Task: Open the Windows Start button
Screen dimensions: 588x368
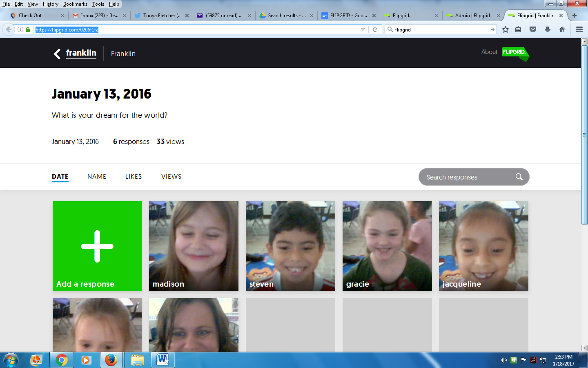Action: [11, 360]
